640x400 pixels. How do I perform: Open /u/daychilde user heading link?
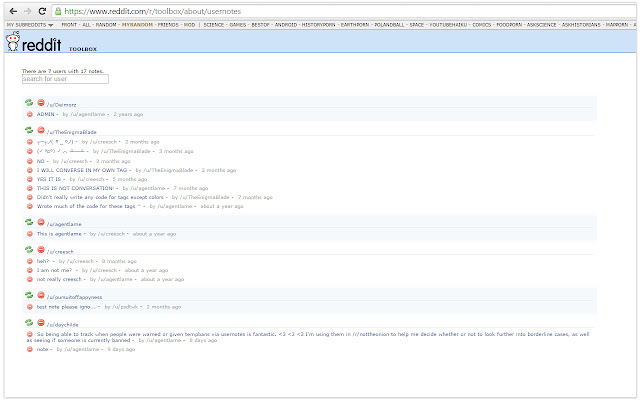click(62, 325)
